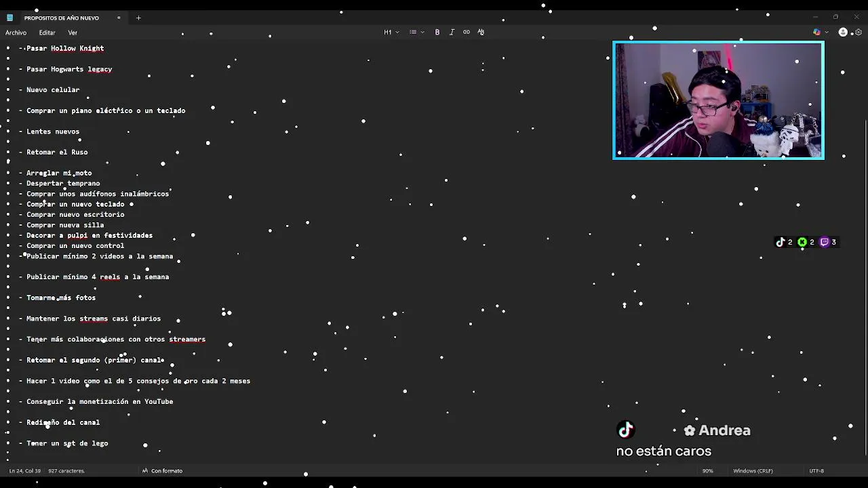Click the list bullet icon in toolbar
Screen dimensions: 868x488
[x=412, y=32]
